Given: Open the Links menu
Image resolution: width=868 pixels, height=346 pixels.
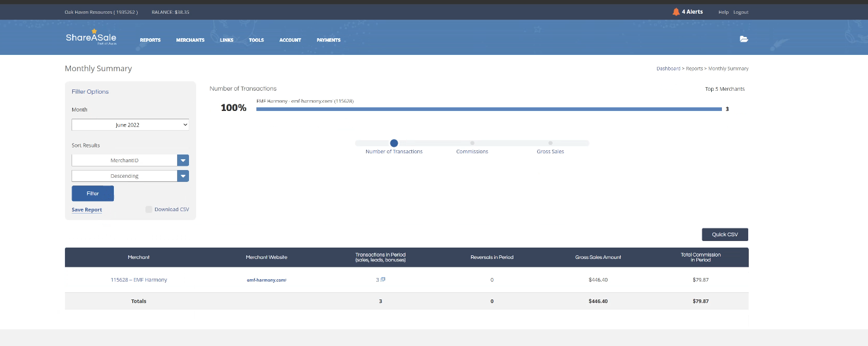Looking at the screenshot, I should tap(227, 40).
